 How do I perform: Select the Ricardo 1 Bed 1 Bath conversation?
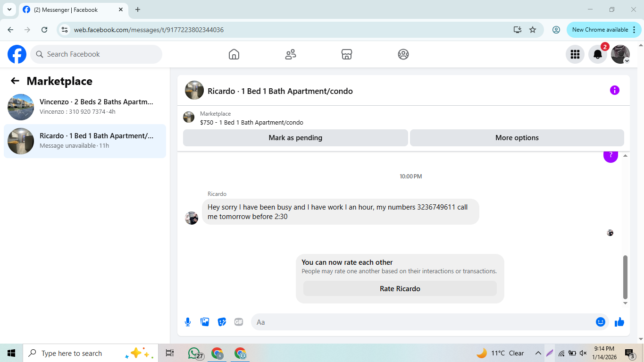pyautogui.click(x=85, y=141)
